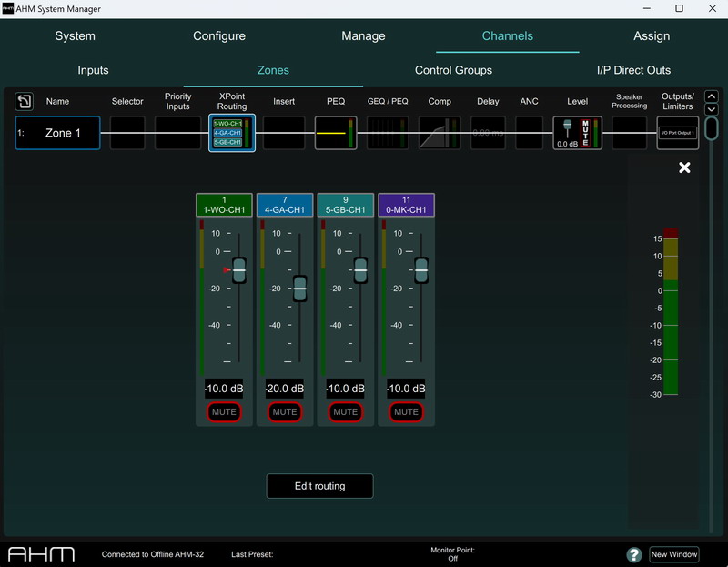
Task: Close the routing panel with the X
Action: click(x=684, y=167)
